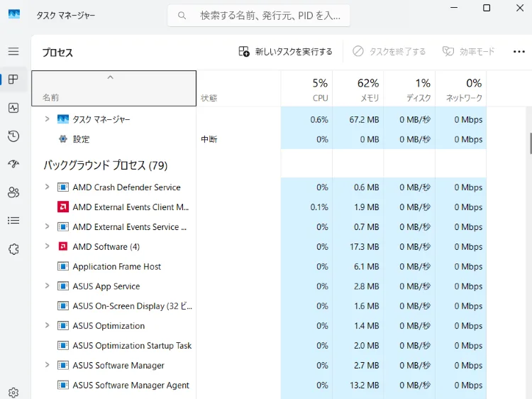This screenshot has width=532, height=399.
Task: Sort processes by the CPU column
Action: click(306, 89)
